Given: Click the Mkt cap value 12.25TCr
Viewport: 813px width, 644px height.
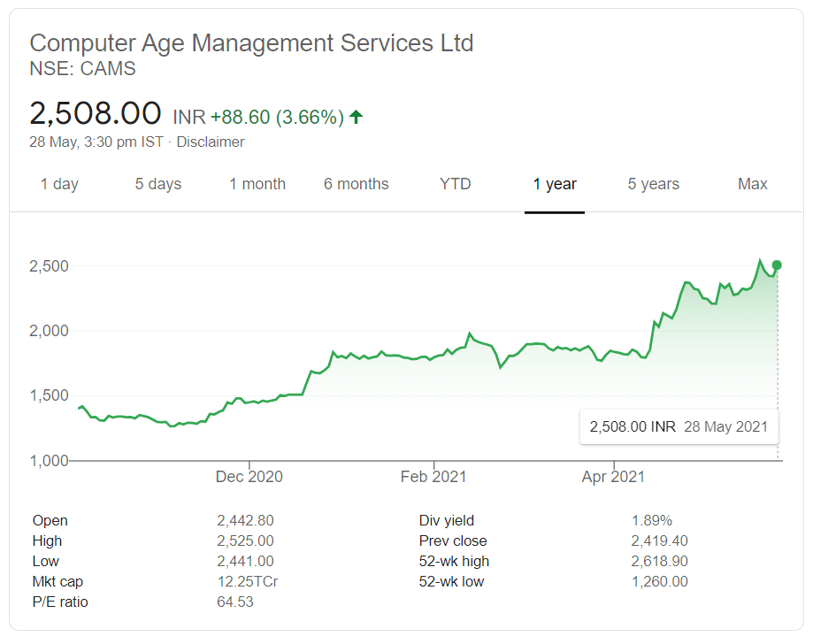Looking at the screenshot, I should click(248, 582).
